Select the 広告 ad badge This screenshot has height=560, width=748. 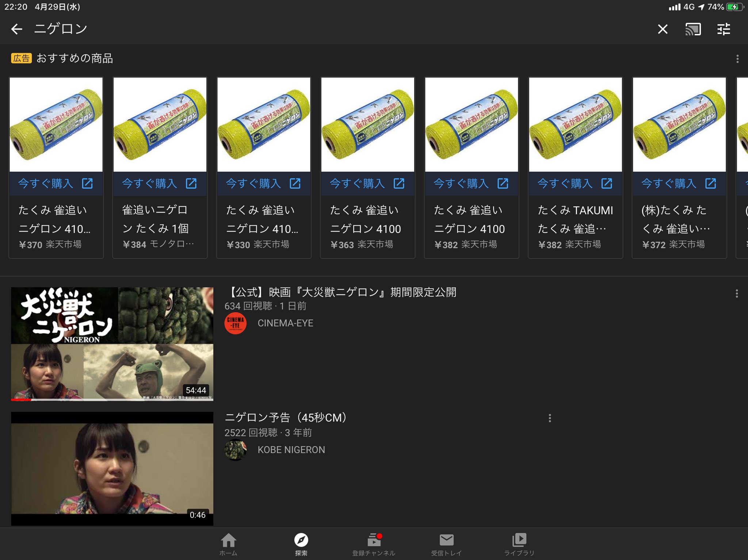(22, 58)
